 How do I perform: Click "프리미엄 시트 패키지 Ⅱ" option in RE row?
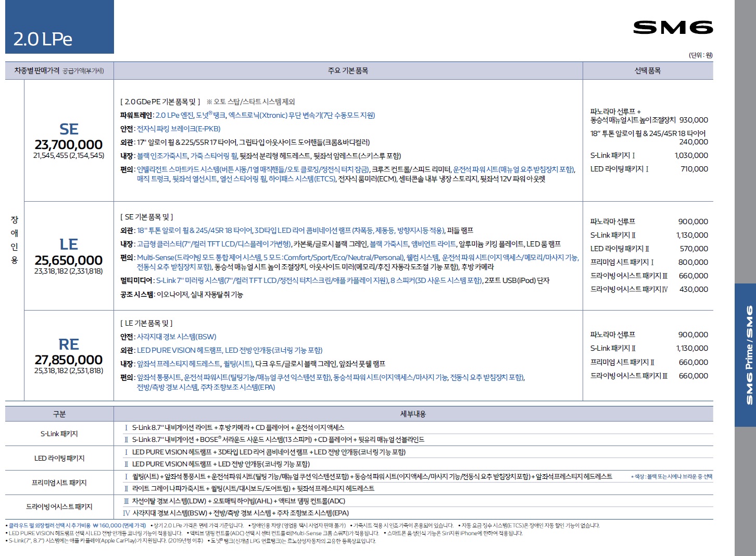point(623,362)
